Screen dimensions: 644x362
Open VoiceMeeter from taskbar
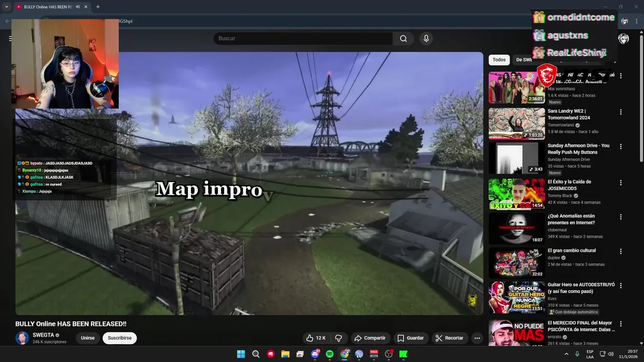(374, 354)
